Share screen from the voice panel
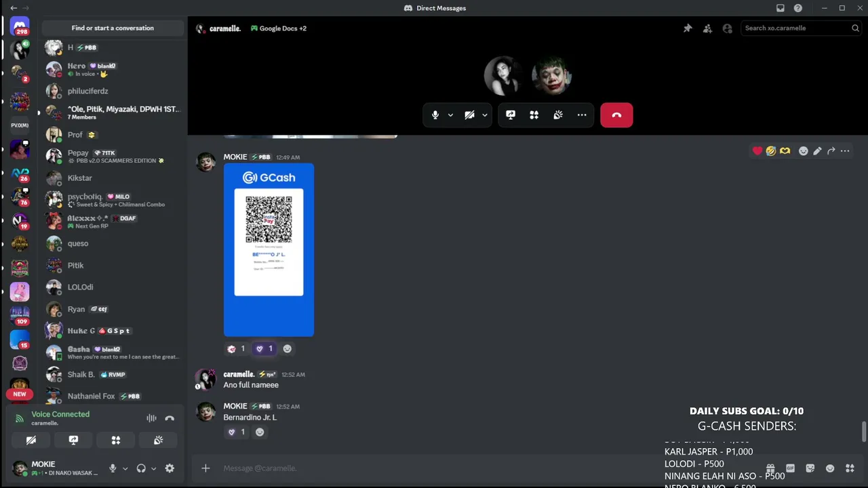 (x=73, y=441)
